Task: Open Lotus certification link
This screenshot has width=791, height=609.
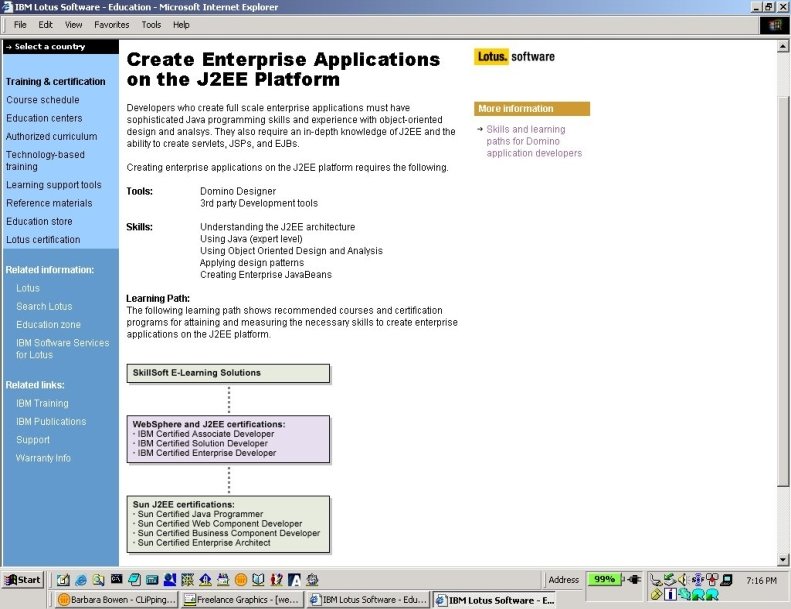Action: [43, 239]
